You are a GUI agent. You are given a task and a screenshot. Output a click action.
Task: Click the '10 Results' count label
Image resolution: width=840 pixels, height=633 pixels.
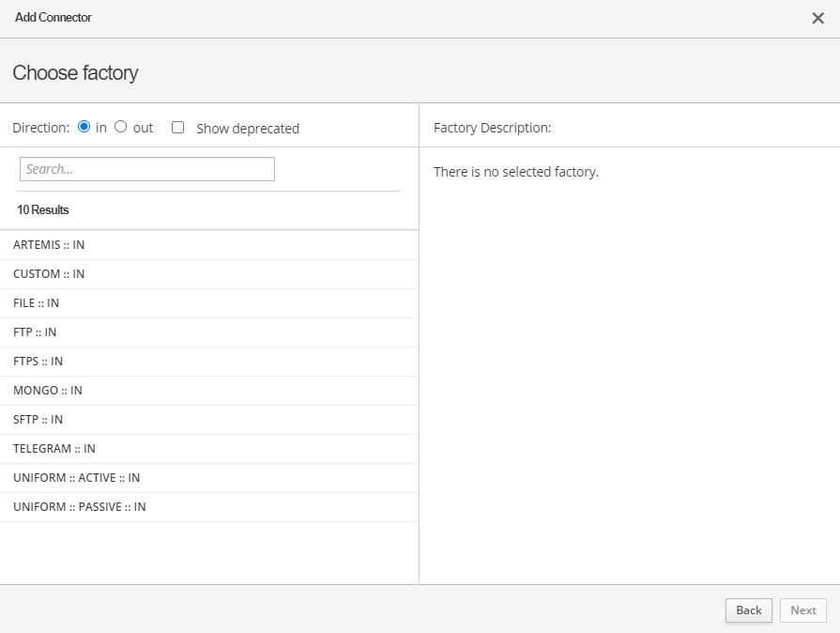43,210
